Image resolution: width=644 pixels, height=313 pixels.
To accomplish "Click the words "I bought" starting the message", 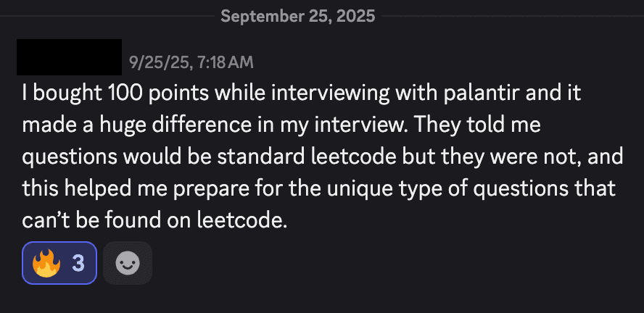I will [54, 93].
